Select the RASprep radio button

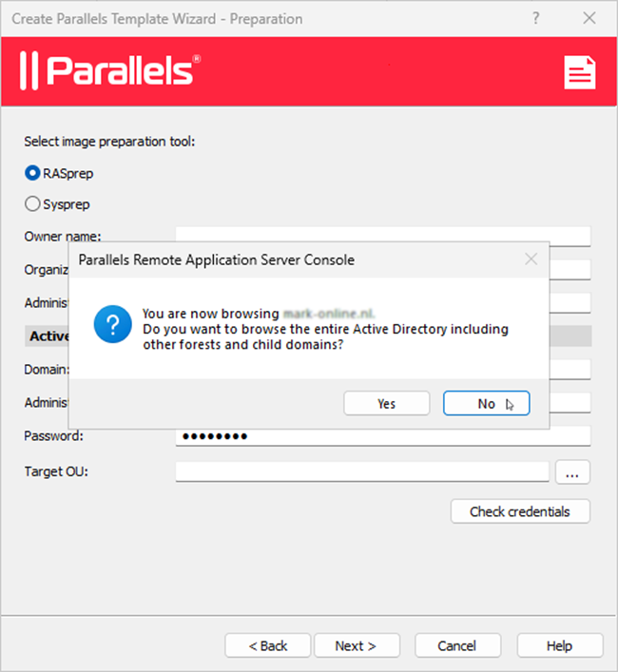[32, 173]
